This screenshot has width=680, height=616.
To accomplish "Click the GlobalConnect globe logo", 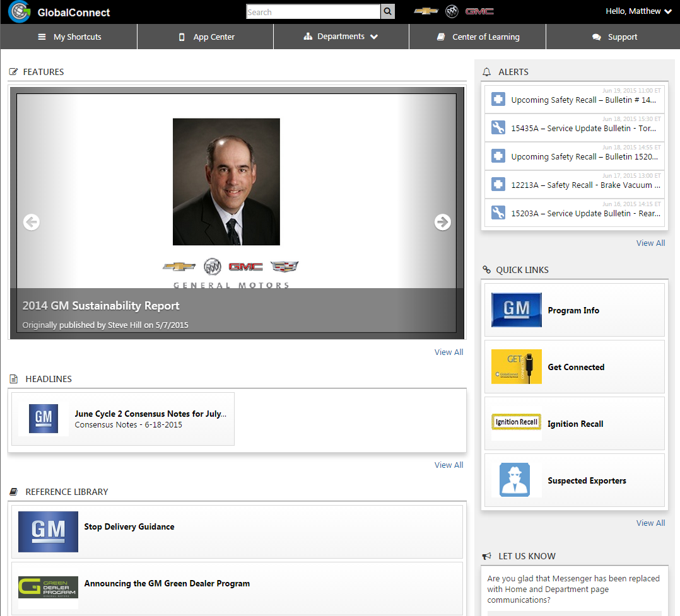I will (x=19, y=12).
